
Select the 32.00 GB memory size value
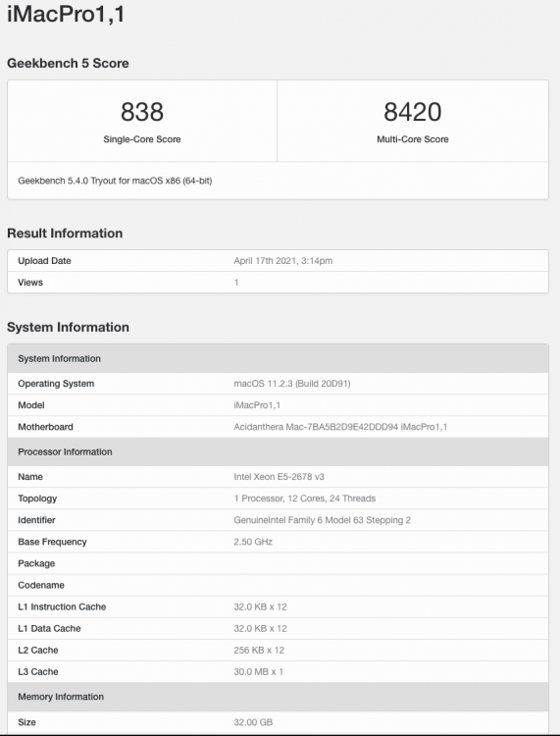click(253, 722)
